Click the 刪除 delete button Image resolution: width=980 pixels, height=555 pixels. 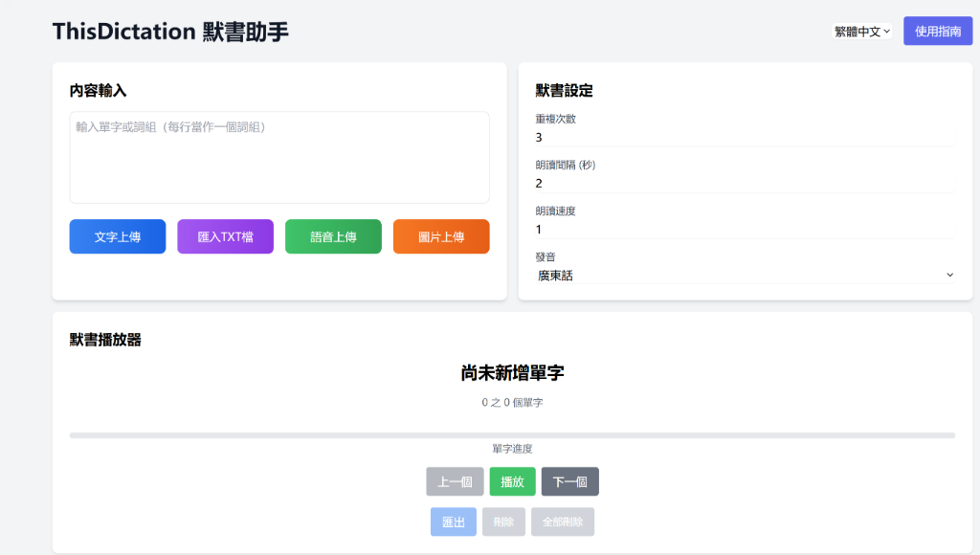pyautogui.click(x=503, y=522)
